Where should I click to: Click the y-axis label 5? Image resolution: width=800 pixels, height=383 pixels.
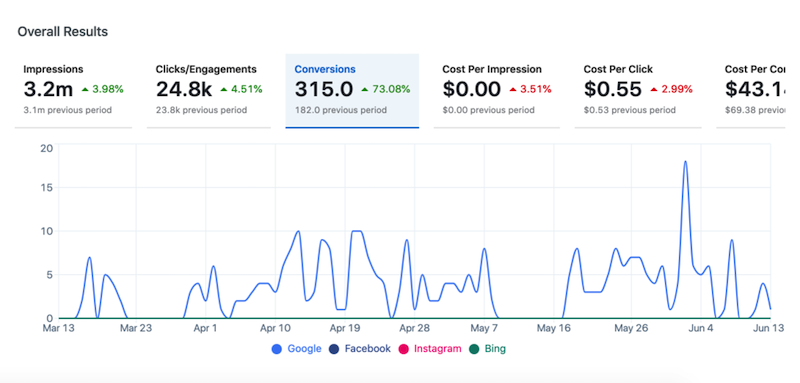49,275
